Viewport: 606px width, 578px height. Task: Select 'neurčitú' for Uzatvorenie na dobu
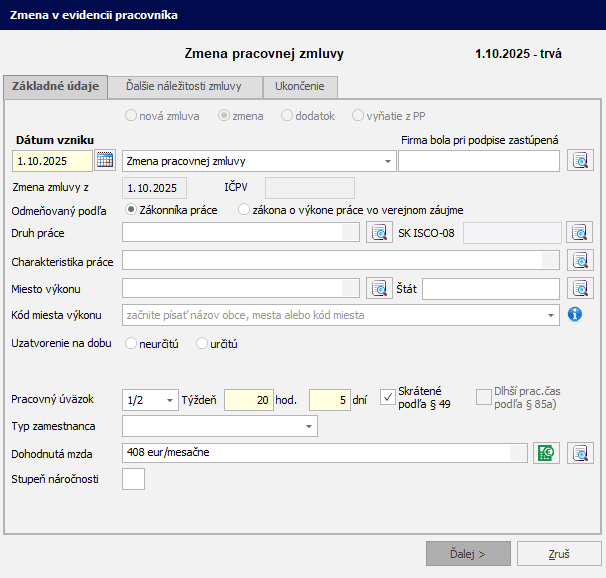pyautogui.click(x=131, y=343)
